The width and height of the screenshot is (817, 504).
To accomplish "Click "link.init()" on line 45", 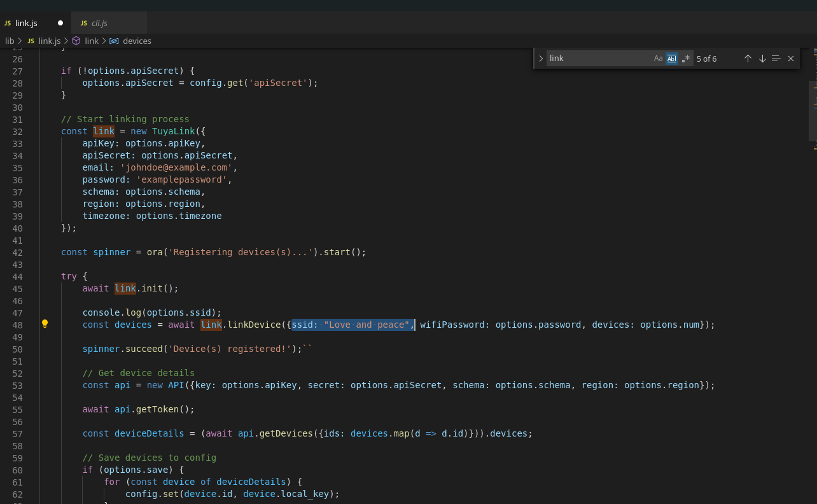I will tap(144, 288).
